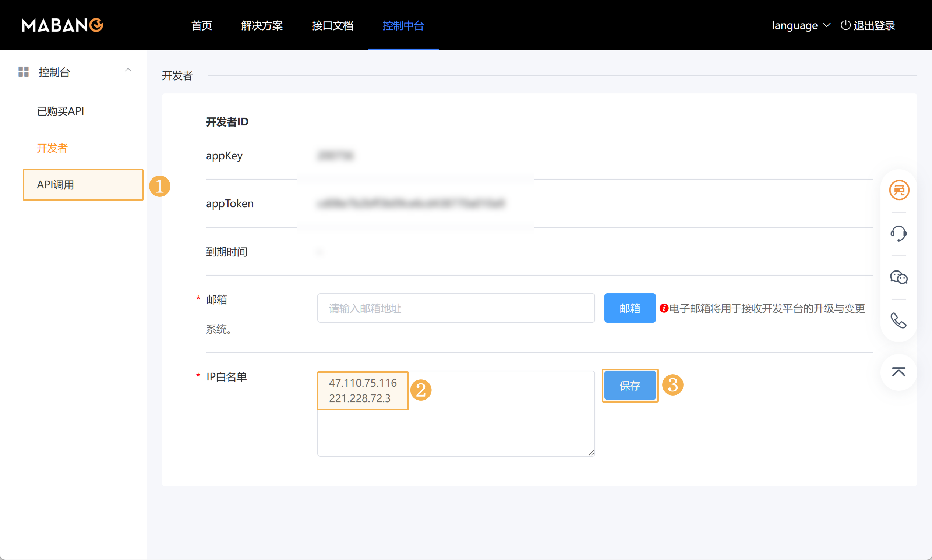
Task: Click the MABANG logo
Action: tap(62, 25)
